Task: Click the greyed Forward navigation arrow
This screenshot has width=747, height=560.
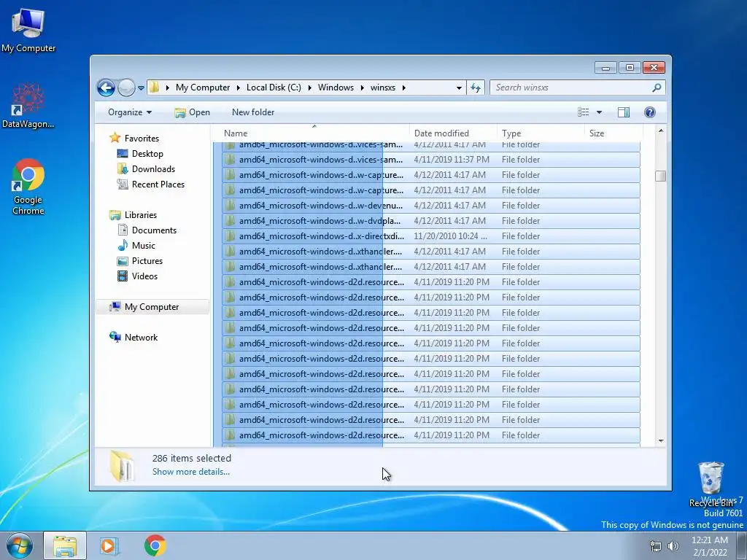Action: pos(126,87)
